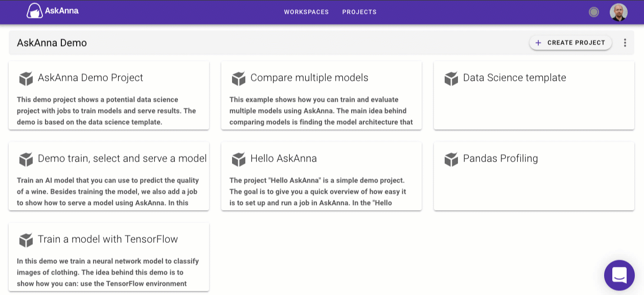Click the Create Project button
The image size is (644, 295).
(x=570, y=43)
